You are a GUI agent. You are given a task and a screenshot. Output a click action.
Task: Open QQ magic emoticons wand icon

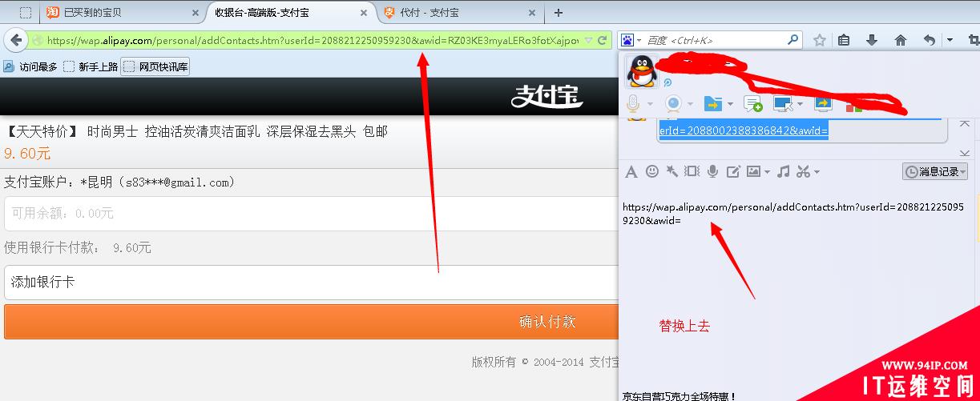(x=671, y=171)
